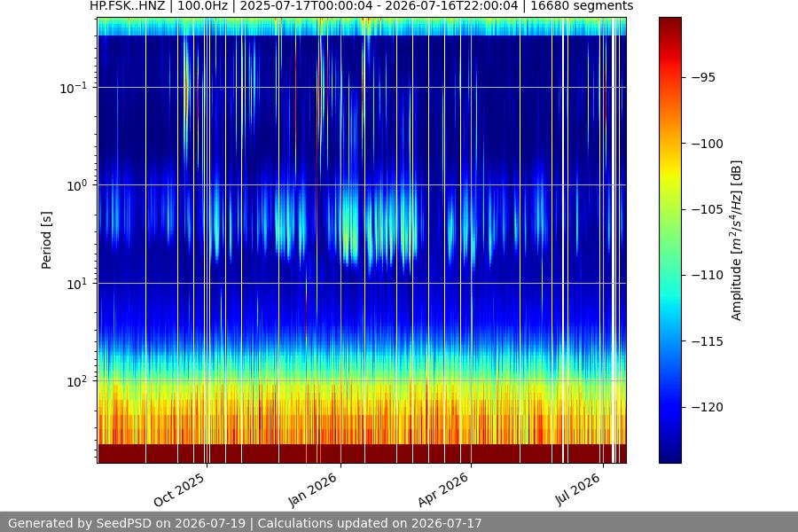Click the 'Amplitude [m²/s⁴/Hz] [dB]' colorbar label

click(736, 240)
